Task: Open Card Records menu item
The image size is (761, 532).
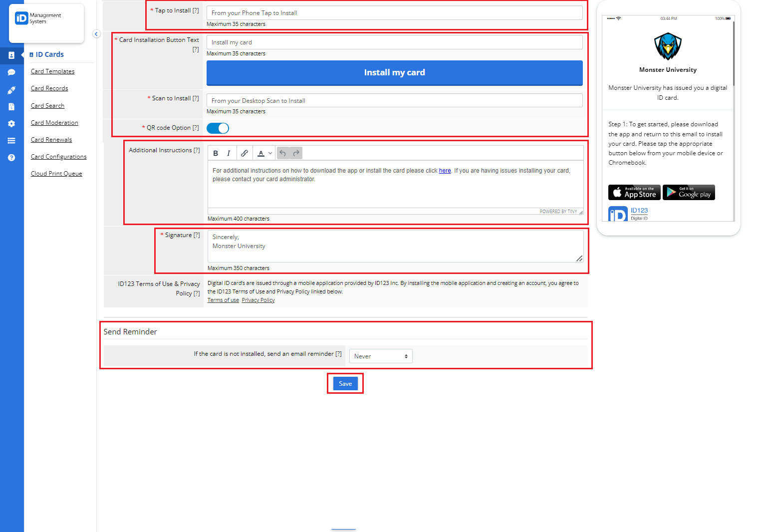Action: [x=49, y=88]
